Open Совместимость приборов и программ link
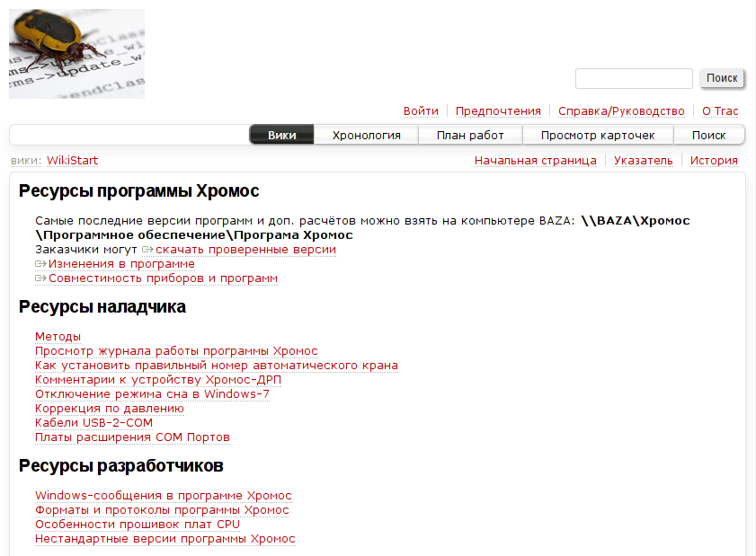This screenshot has width=756, height=556. coord(163,278)
